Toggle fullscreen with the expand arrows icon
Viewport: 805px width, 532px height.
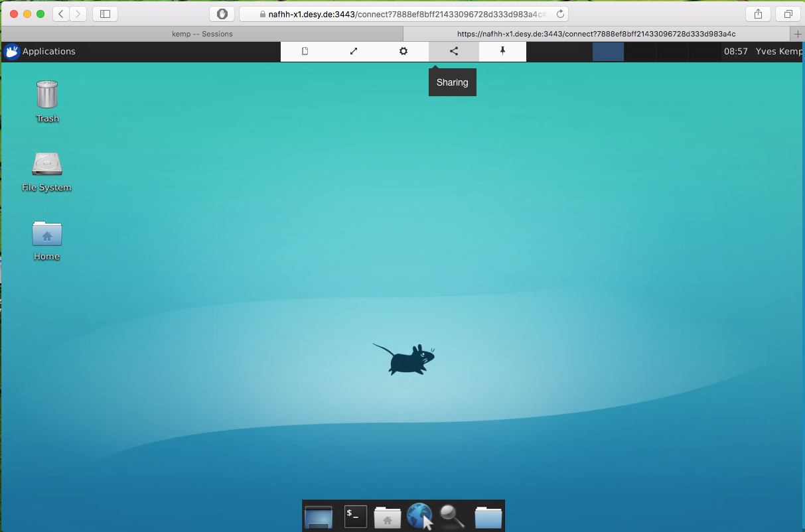point(354,52)
